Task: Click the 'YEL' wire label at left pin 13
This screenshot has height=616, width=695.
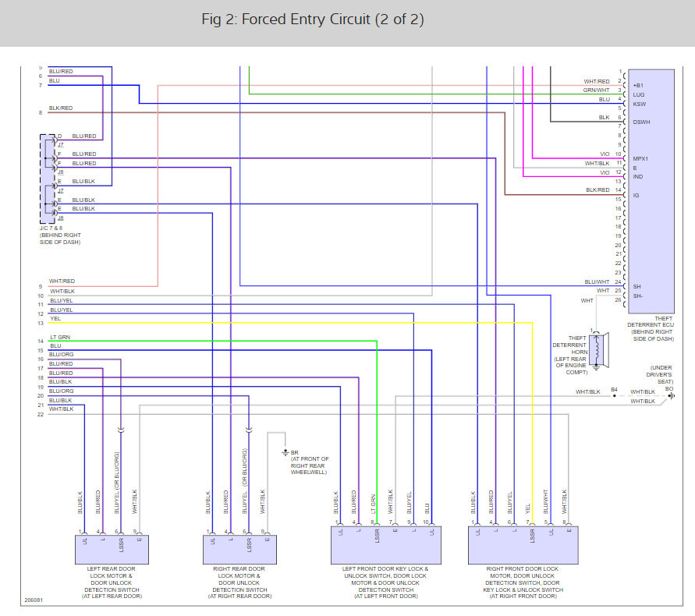Action: pyautogui.click(x=55, y=319)
